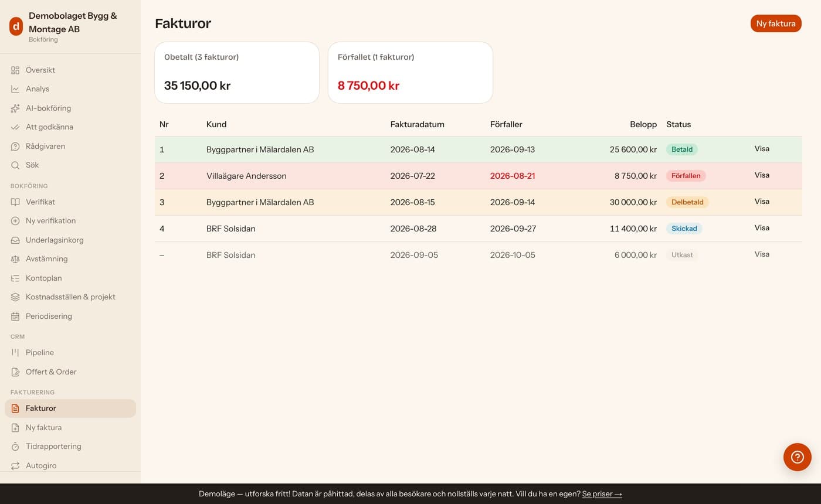Viewport: 821px width, 504px height.
Task: Click the Kontoplan list icon
Action: (x=15, y=278)
